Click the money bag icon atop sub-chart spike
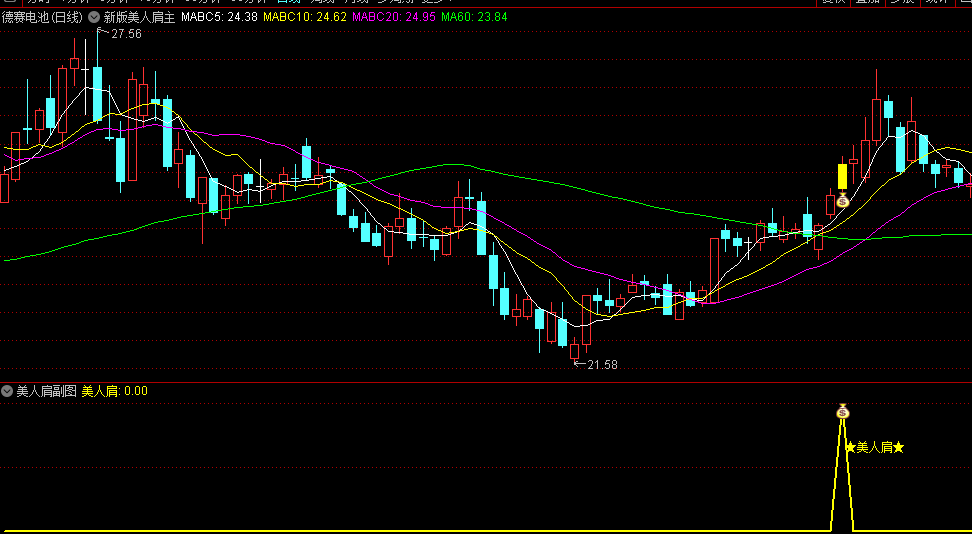This screenshot has width=972, height=534. click(842, 411)
